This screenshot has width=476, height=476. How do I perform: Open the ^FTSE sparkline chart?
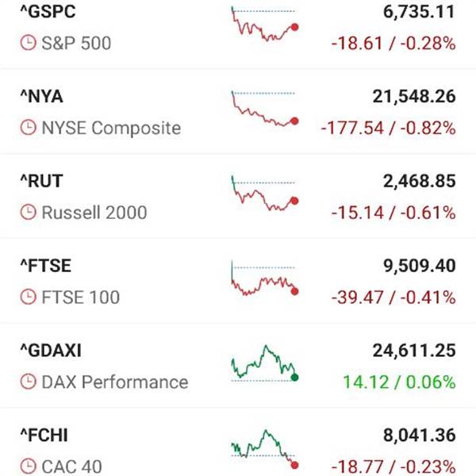point(264,279)
